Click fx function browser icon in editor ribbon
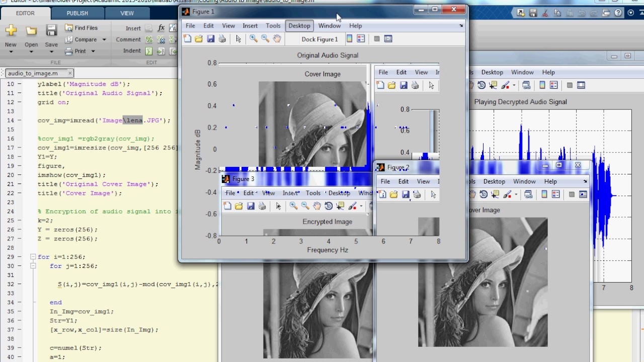Viewport: 644px width, 362px height. click(x=161, y=28)
